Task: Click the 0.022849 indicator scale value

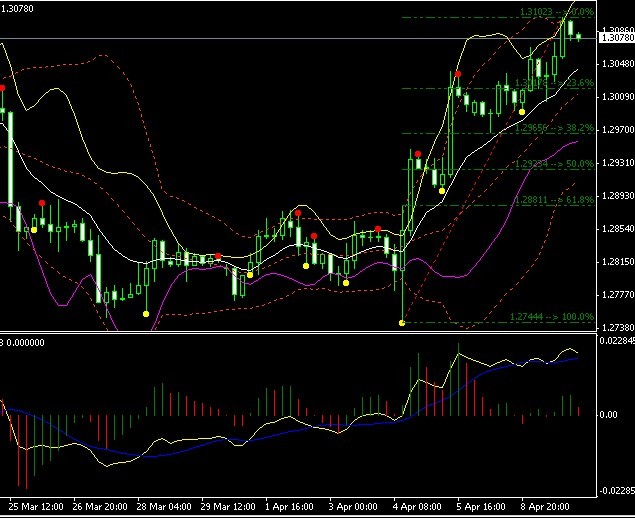Action: 617,341
